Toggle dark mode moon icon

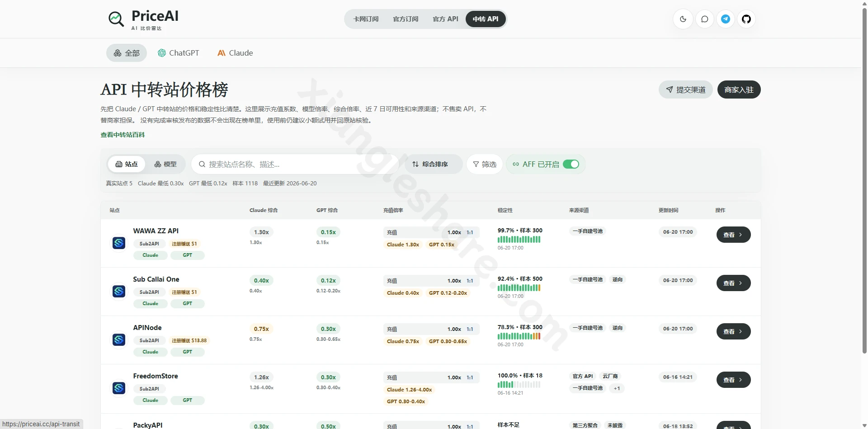683,19
